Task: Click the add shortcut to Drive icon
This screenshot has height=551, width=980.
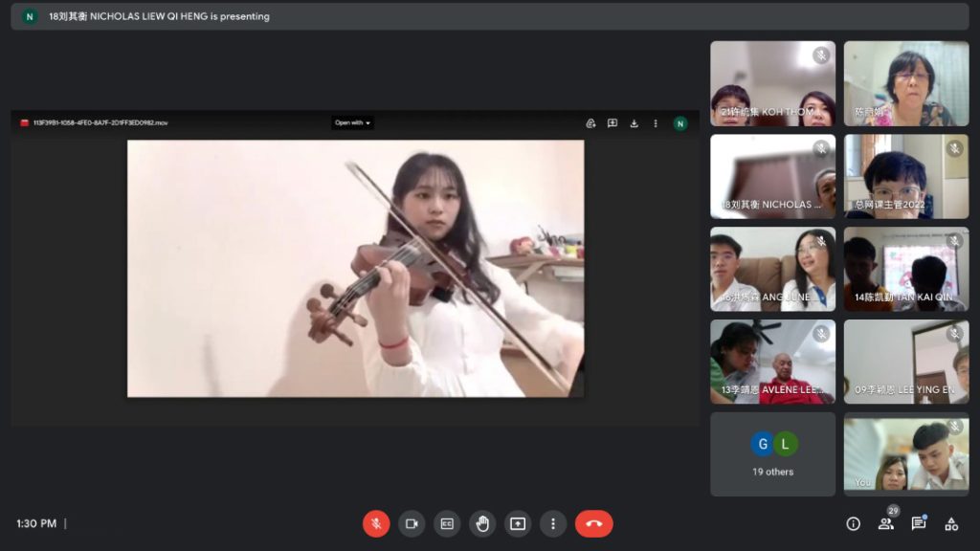Action: click(590, 122)
